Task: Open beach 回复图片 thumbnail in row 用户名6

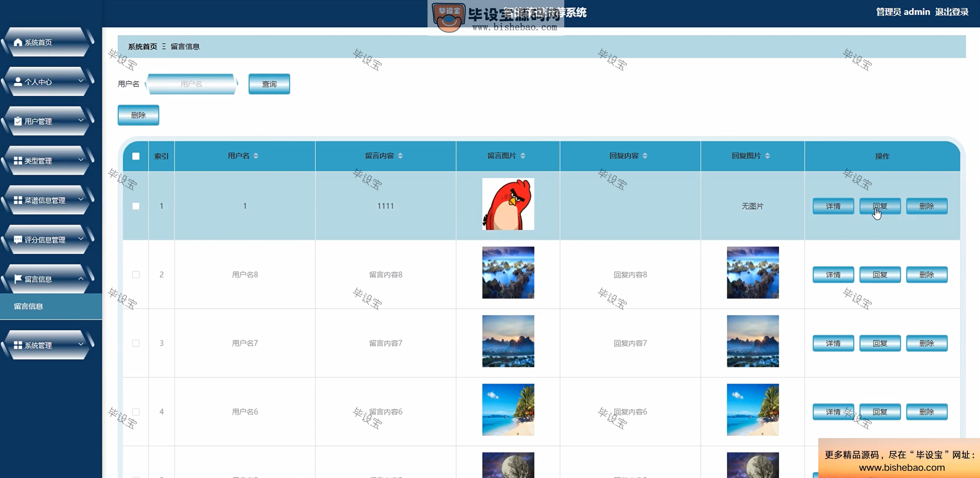Action: coord(752,410)
